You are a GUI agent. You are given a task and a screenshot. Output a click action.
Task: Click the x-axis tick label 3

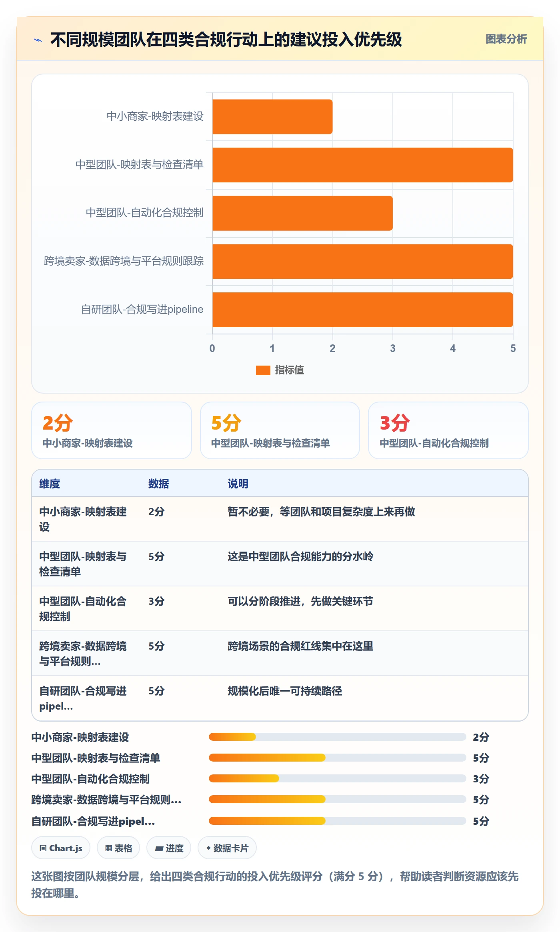(x=392, y=348)
